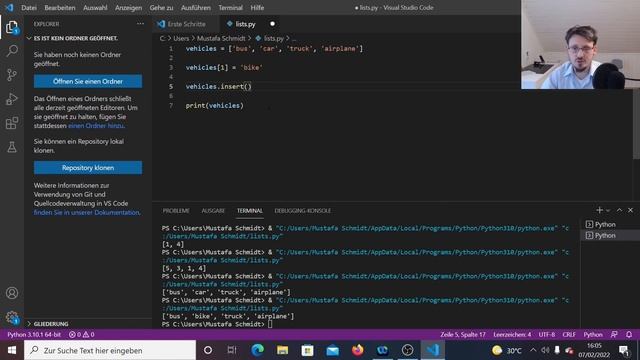
Task: Open the new terminal launch profile dropdown
Action: click(x=608, y=210)
